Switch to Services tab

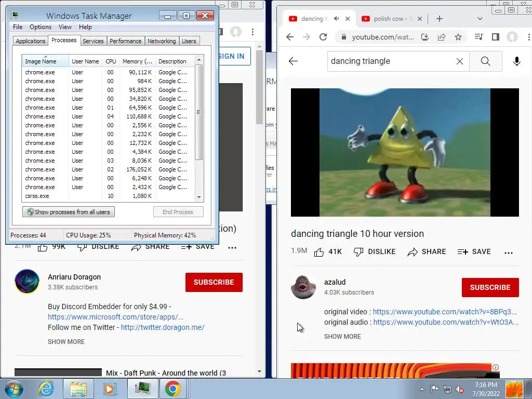point(93,41)
